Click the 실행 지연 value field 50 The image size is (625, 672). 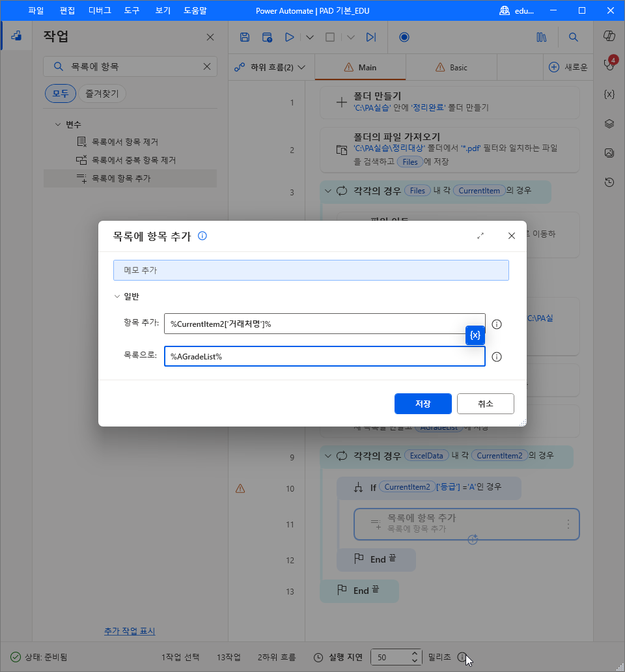click(390, 657)
